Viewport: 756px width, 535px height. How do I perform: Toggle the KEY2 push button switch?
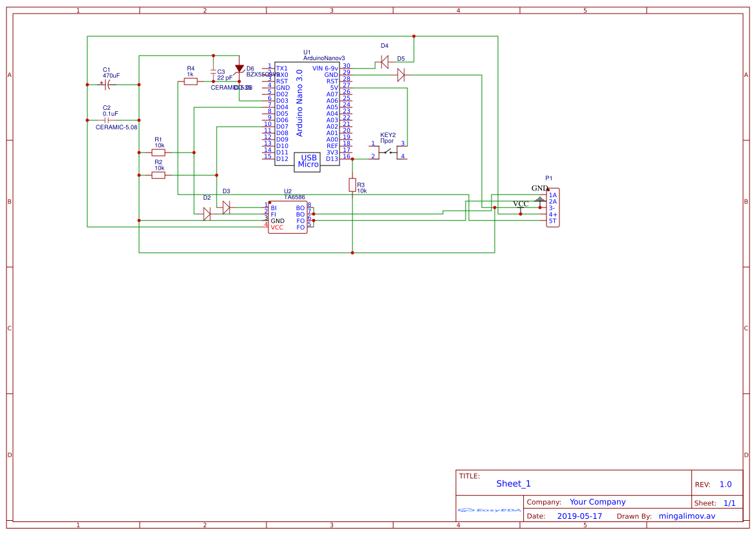click(387, 153)
